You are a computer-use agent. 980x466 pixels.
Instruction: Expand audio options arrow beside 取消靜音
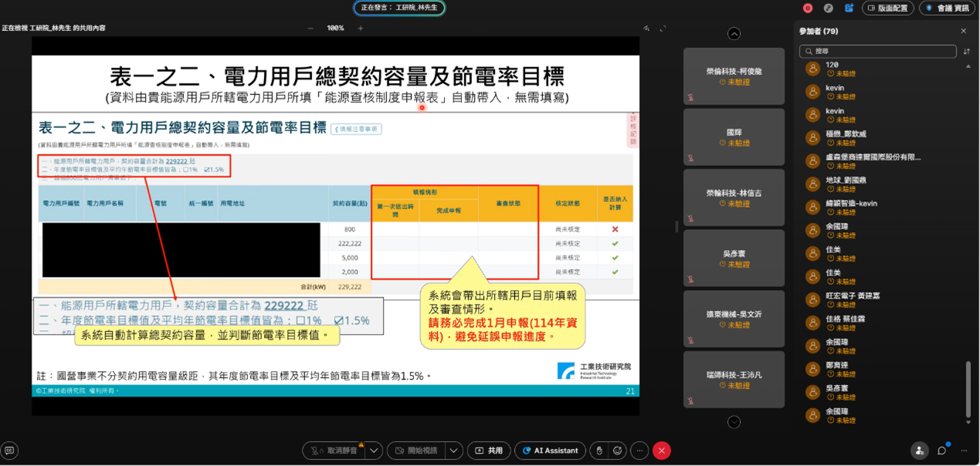(x=375, y=451)
